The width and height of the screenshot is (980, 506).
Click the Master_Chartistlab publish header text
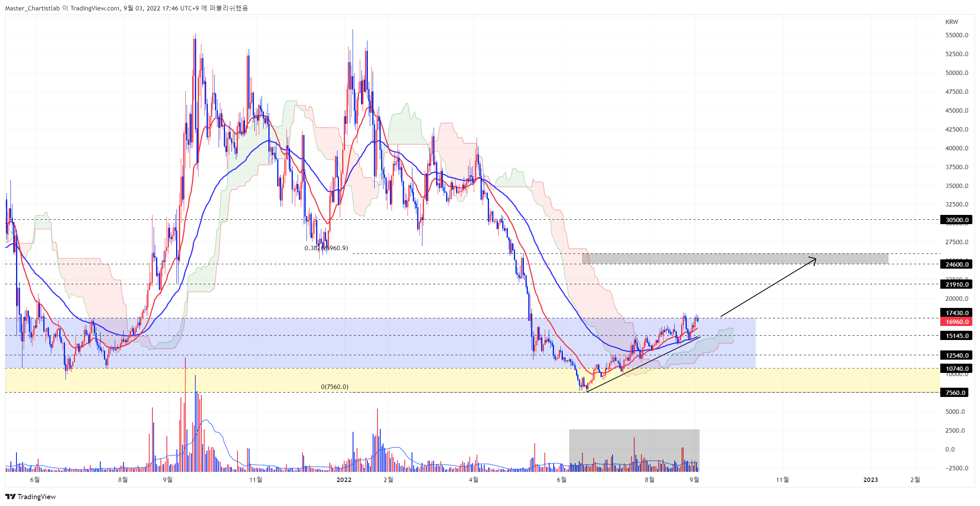[x=126, y=8]
